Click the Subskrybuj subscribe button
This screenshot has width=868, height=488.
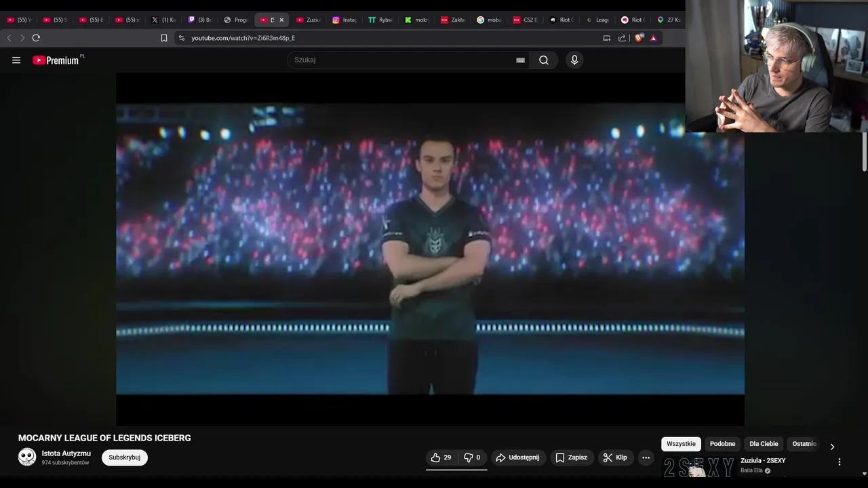125,457
